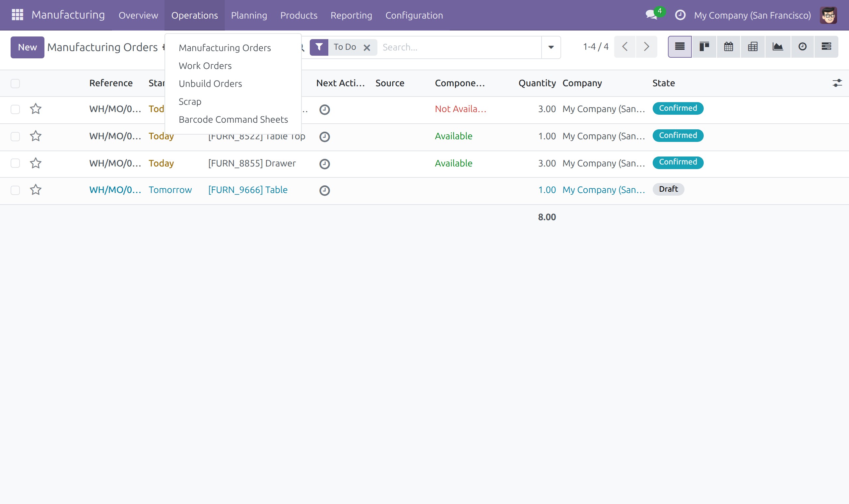
Task: Open the Planning menu
Action: coord(249,15)
